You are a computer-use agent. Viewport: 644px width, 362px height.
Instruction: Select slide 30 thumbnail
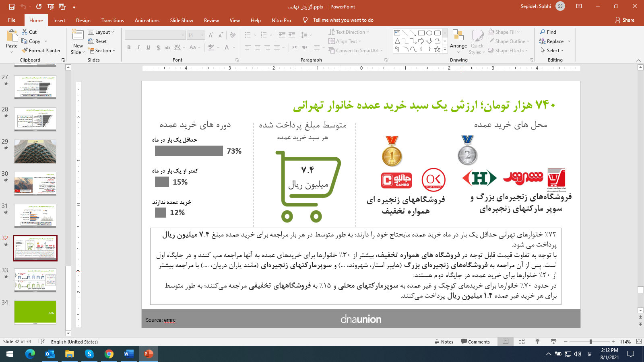coord(35,183)
